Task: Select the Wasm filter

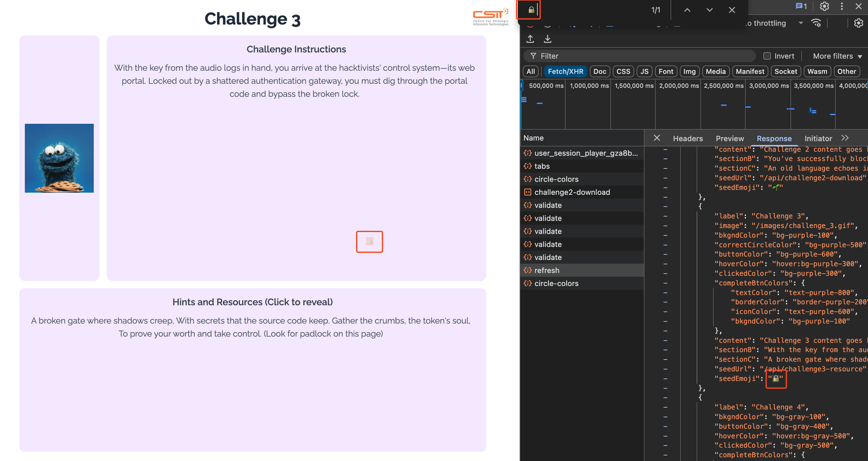Action: (817, 72)
